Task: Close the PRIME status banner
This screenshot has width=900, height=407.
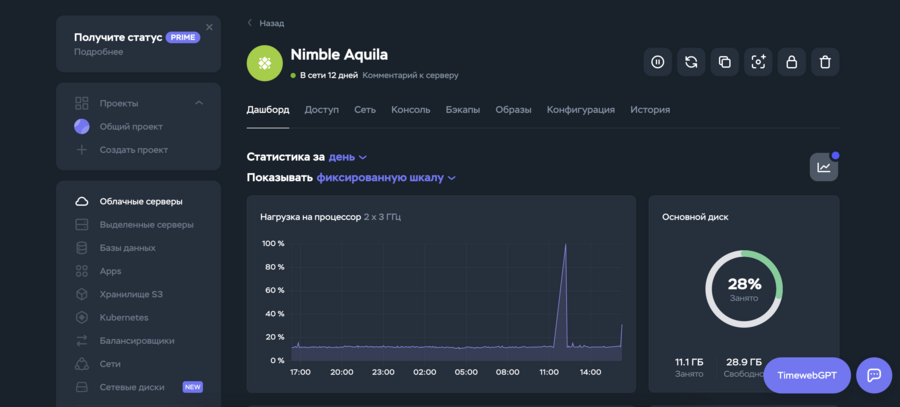Action: [x=209, y=27]
